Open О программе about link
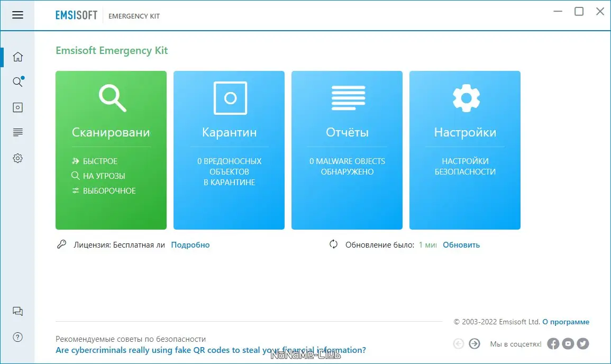 tap(566, 322)
